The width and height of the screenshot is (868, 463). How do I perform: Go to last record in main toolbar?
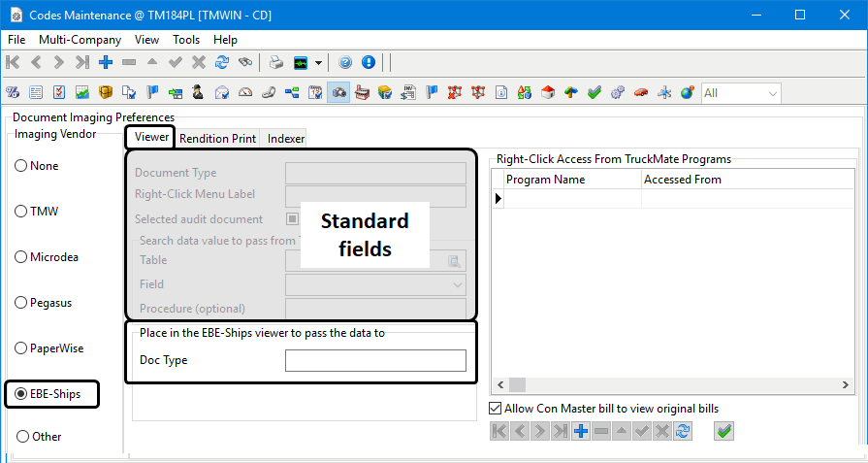tap(82, 62)
